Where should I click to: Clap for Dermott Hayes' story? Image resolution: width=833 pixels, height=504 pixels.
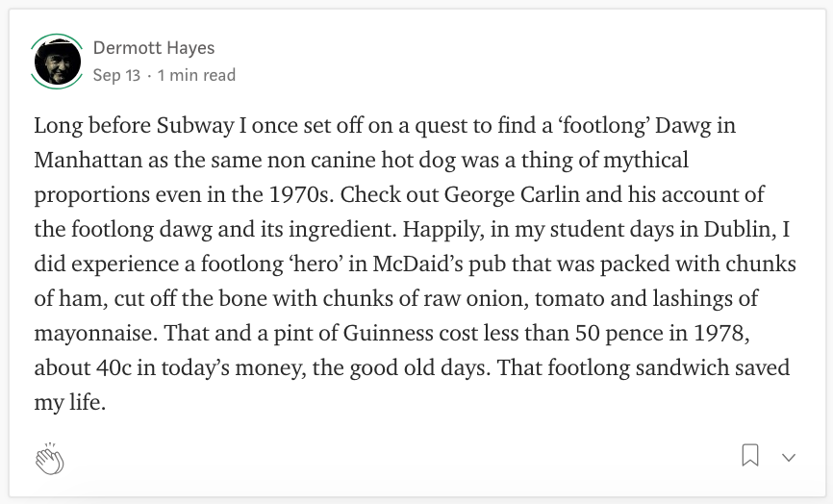tap(50, 459)
